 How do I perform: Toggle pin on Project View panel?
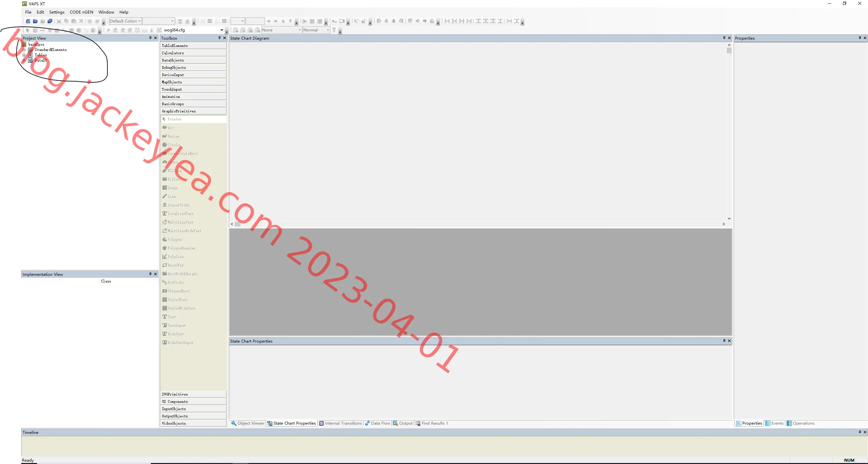pyautogui.click(x=150, y=38)
